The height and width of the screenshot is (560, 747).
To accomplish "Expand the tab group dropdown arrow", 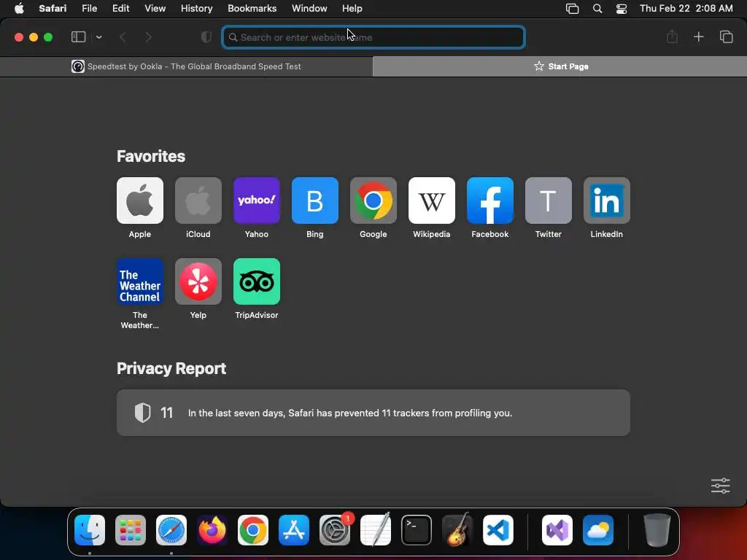I will point(98,37).
